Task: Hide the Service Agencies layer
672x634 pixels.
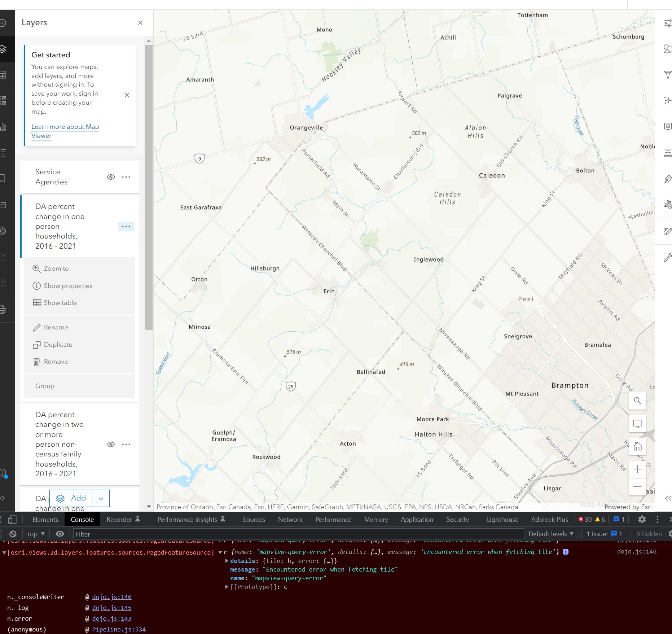Action: [x=110, y=177]
